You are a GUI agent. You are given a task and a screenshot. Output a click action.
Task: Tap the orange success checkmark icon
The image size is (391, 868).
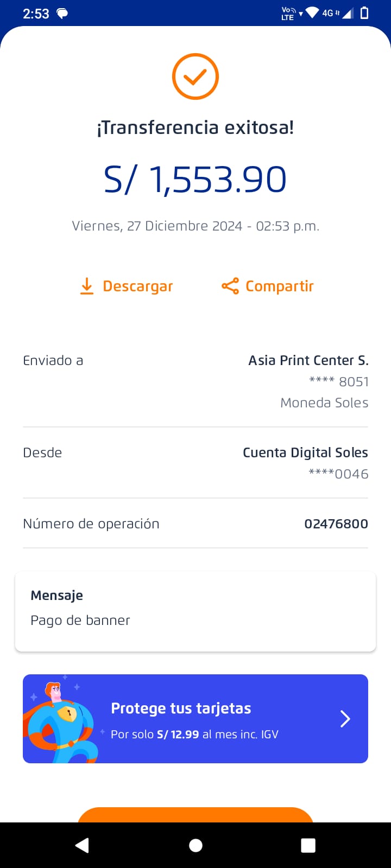pos(195,76)
